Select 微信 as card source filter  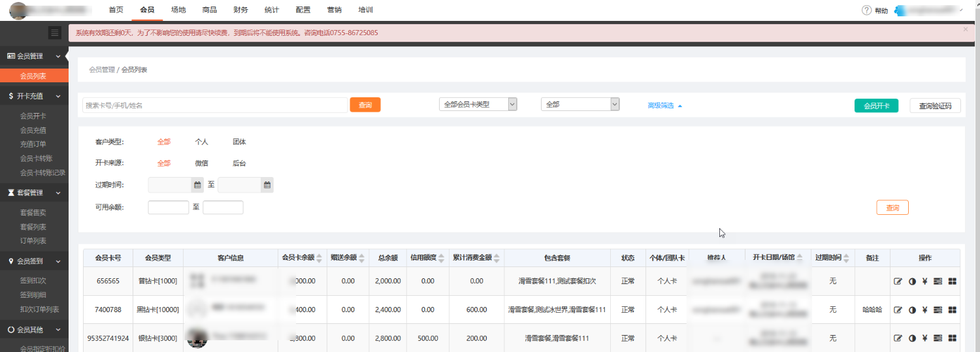coord(201,163)
